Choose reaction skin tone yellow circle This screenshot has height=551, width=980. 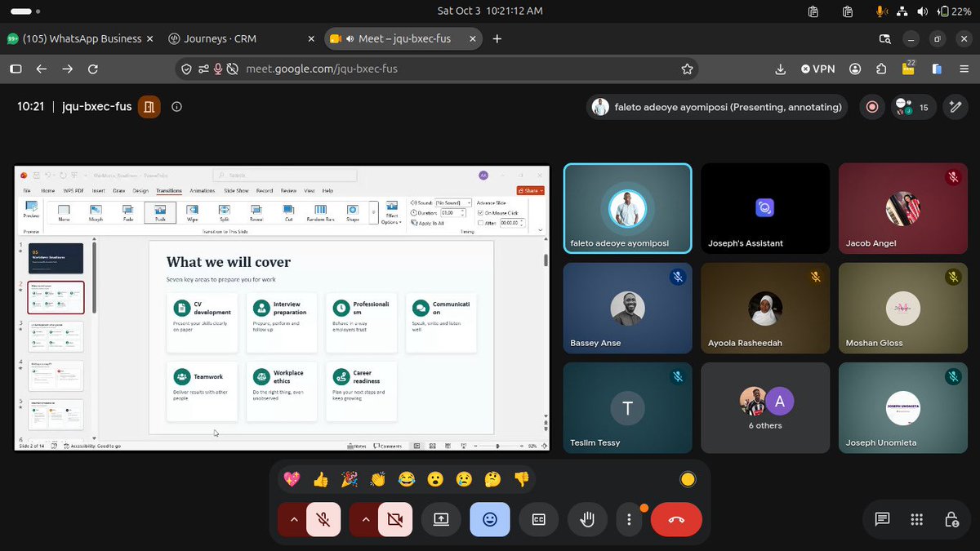click(688, 479)
